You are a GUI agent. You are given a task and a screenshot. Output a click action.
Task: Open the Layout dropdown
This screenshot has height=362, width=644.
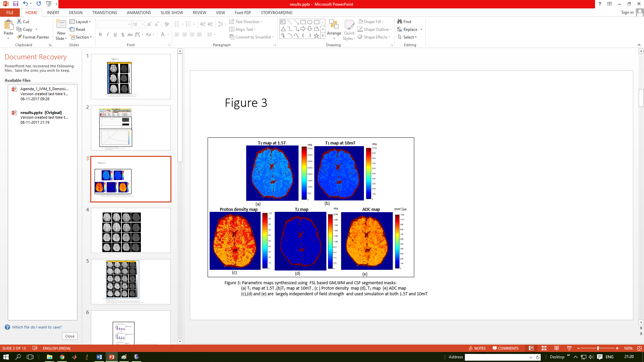tap(80, 21)
